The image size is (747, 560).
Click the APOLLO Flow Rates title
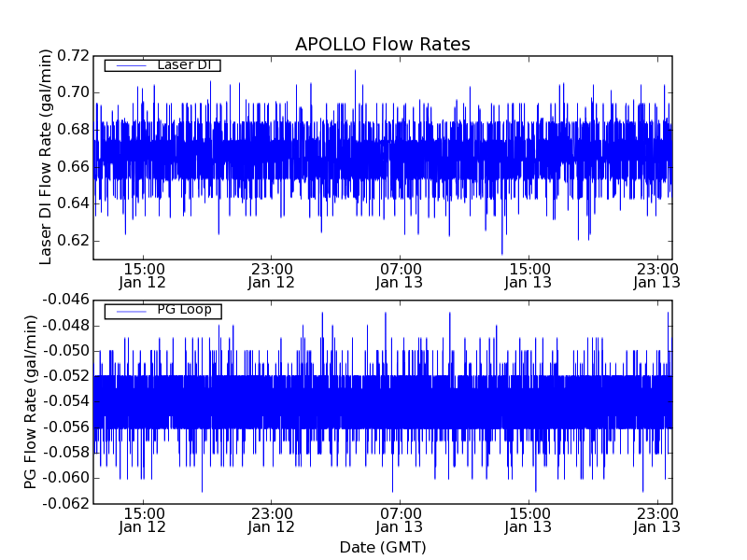tap(383, 44)
